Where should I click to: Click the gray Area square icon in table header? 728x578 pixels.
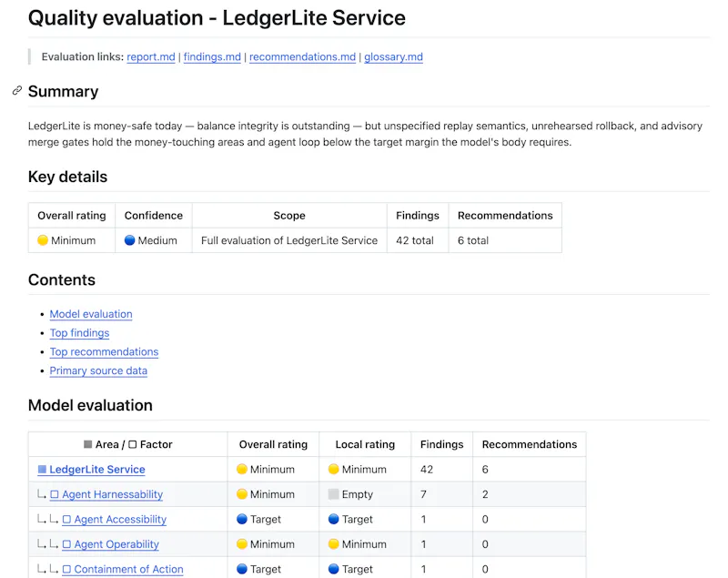87,444
